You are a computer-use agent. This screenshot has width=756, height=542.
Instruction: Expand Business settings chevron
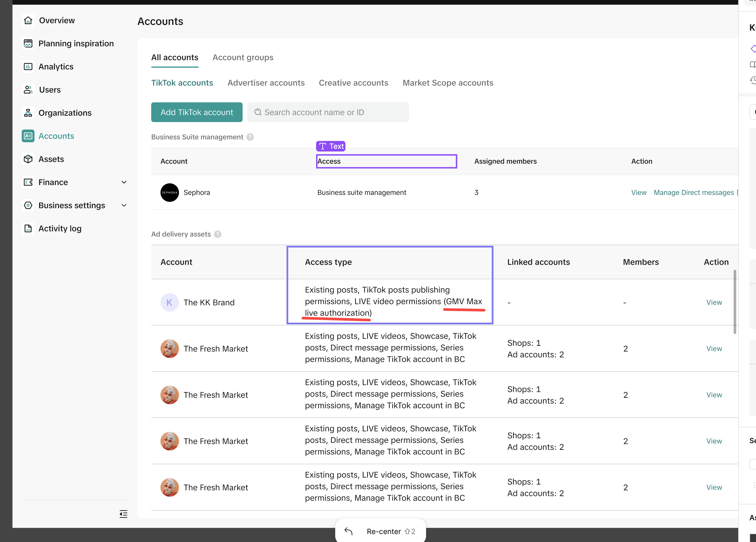124,205
